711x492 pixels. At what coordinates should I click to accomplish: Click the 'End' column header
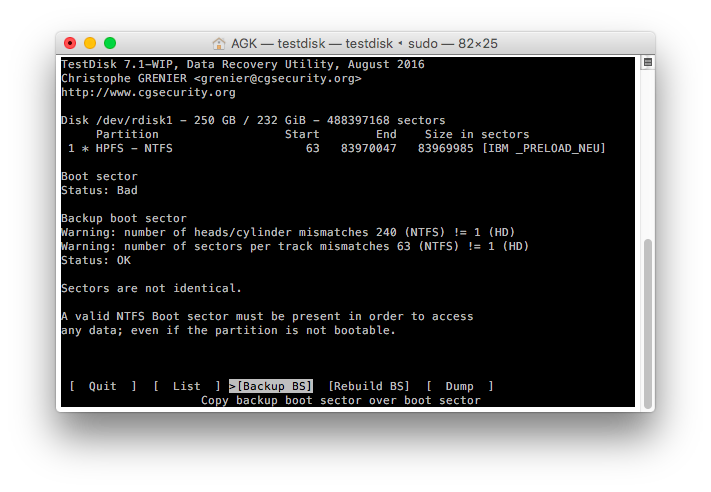click(386, 134)
